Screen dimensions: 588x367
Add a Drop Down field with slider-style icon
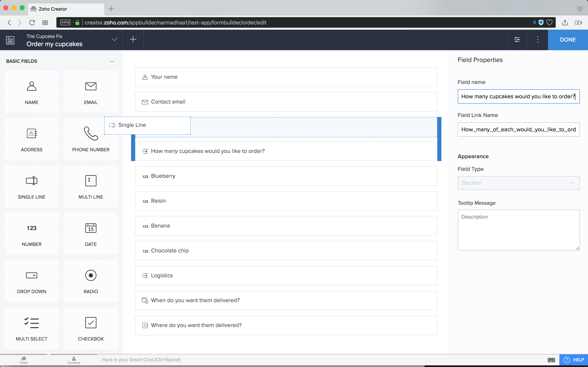[31, 281]
